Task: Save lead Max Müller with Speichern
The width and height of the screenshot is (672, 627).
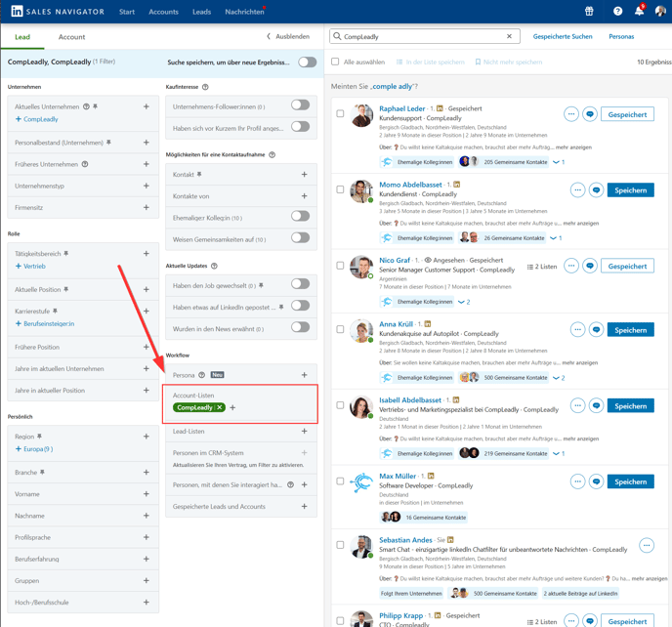Action: click(x=630, y=481)
